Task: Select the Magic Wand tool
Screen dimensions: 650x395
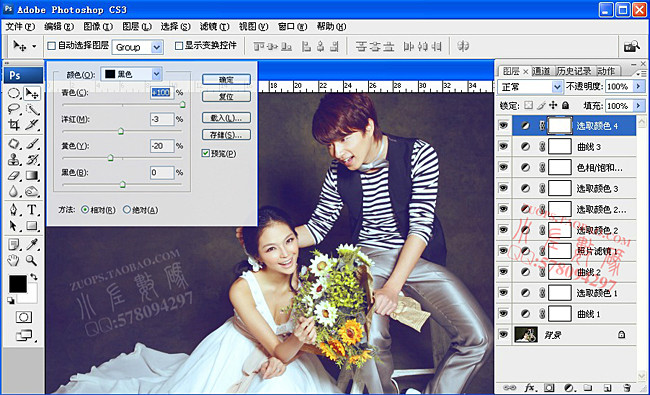Action: tap(32, 109)
